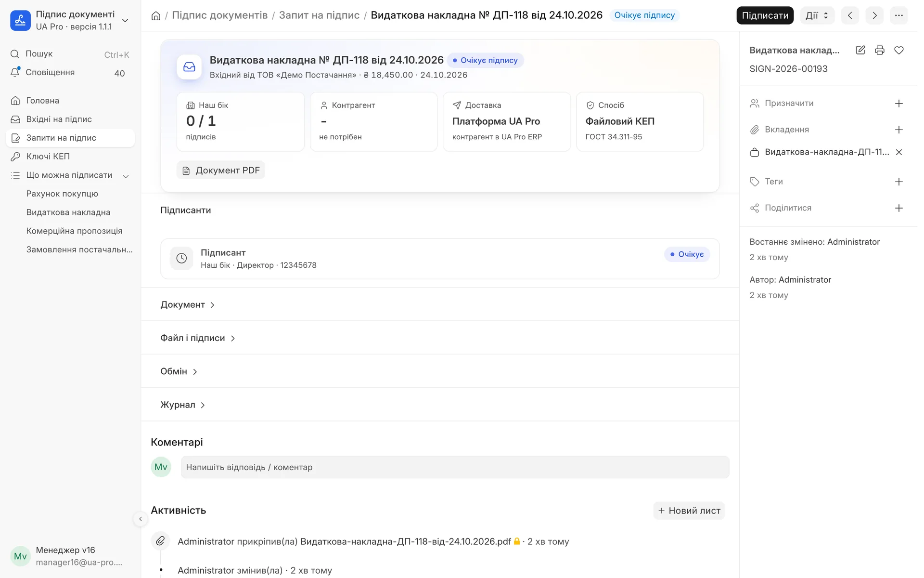Open the app logo workspace switcher

20,21
